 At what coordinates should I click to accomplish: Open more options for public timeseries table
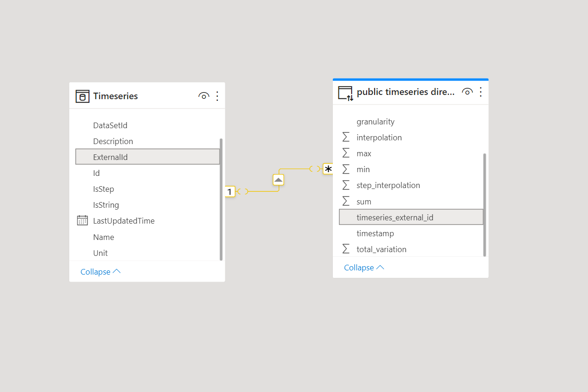point(480,92)
